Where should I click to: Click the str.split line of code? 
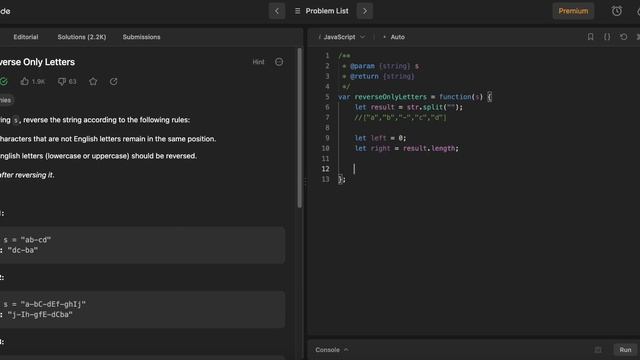[409, 107]
